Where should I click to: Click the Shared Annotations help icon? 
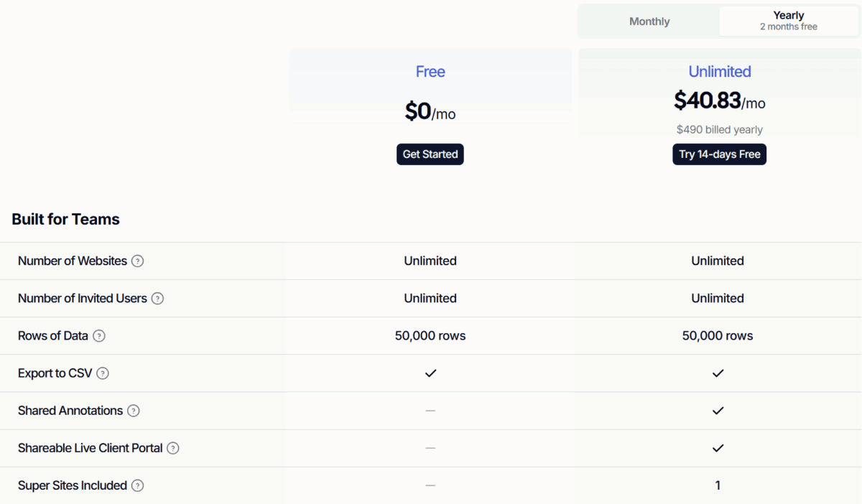pos(133,411)
